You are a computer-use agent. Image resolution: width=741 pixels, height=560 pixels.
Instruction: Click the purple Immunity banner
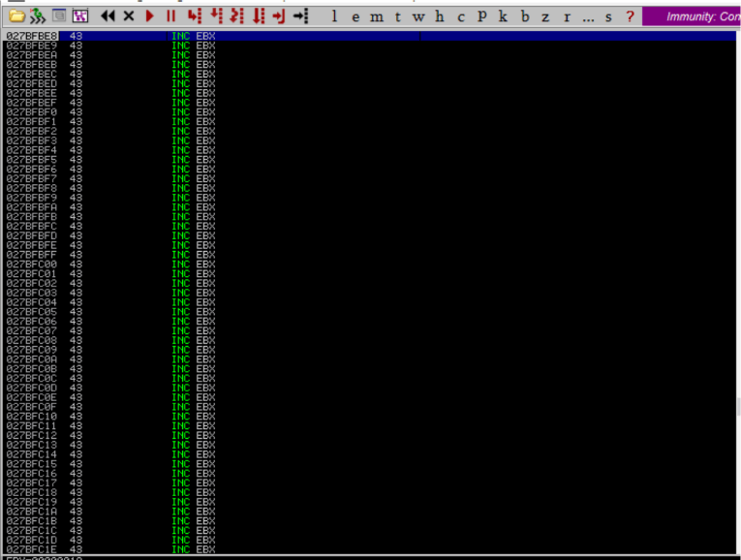click(692, 16)
